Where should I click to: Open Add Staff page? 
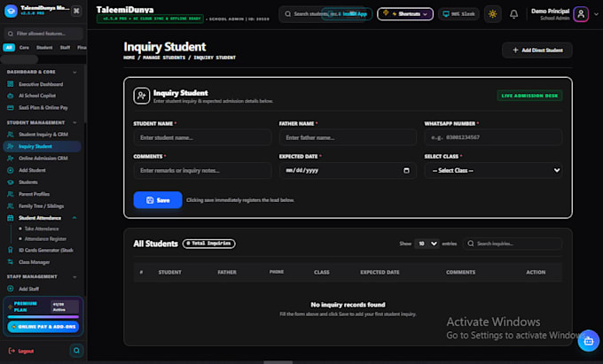point(28,289)
